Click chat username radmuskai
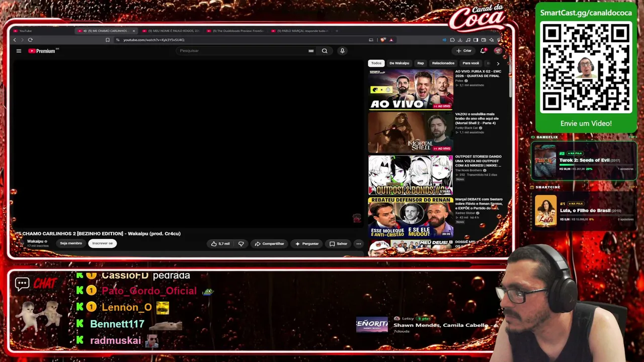This screenshot has height=362, width=644. (115, 340)
